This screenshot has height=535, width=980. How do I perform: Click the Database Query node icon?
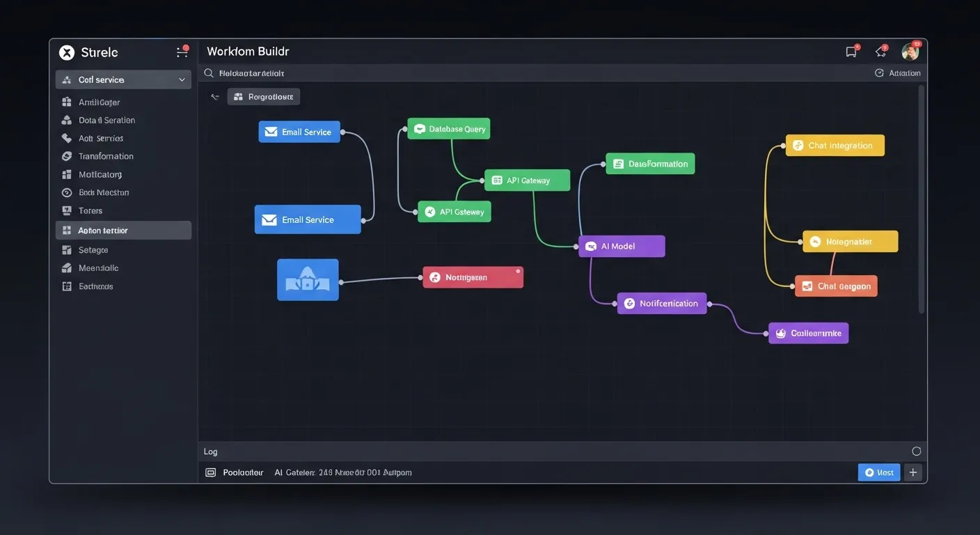click(420, 127)
